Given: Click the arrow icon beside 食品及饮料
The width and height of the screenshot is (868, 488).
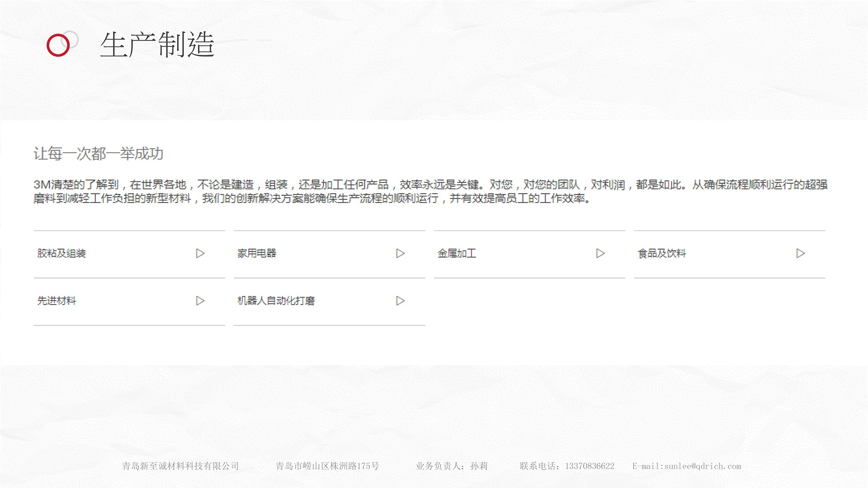Looking at the screenshot, I should pyautogui.click(x=800, y=253).
